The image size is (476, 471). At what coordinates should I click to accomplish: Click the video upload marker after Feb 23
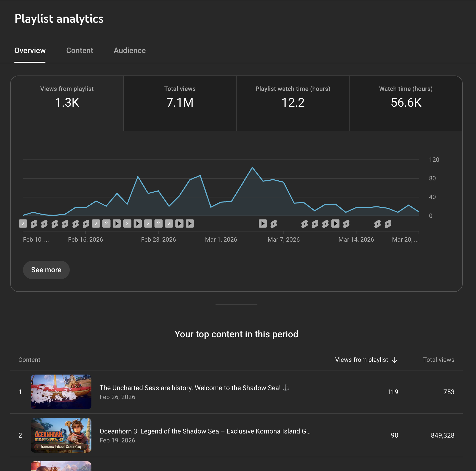[x=179, y=224]
